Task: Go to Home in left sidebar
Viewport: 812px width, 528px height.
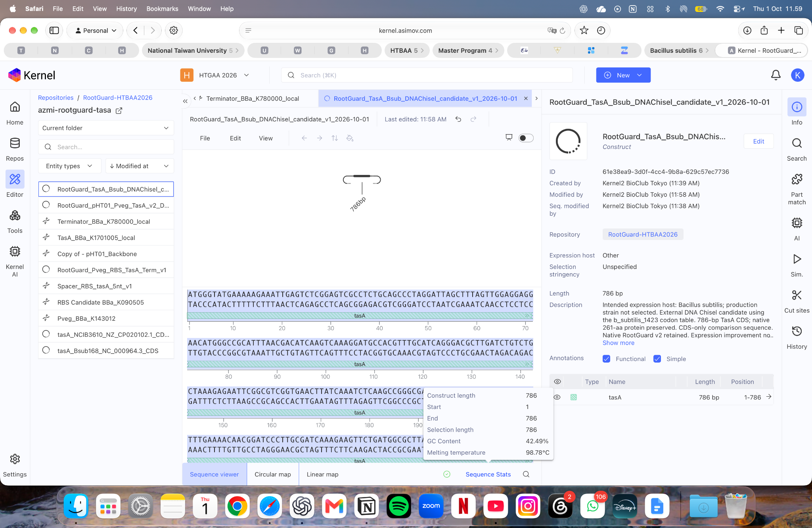Action: click(x=15, y=113)
